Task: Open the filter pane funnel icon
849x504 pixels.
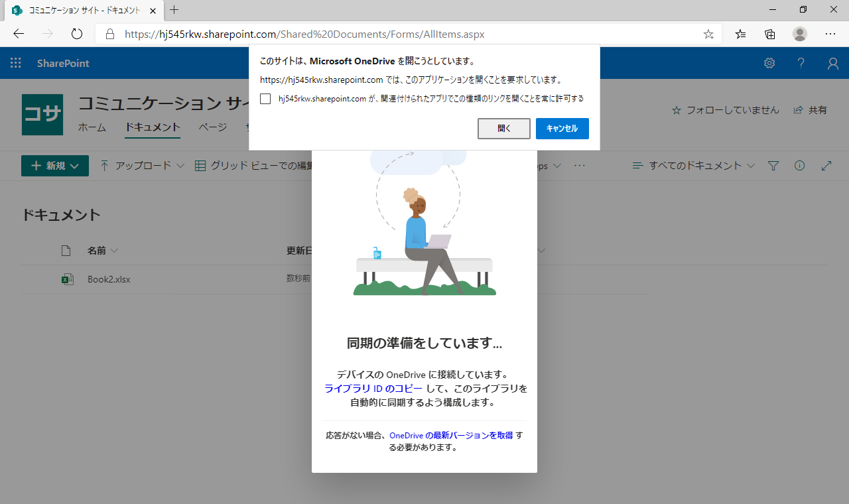Action: (773, 166)
